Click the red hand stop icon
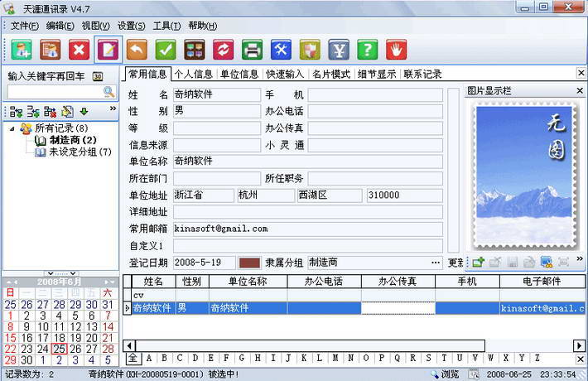 pos(396,50)
